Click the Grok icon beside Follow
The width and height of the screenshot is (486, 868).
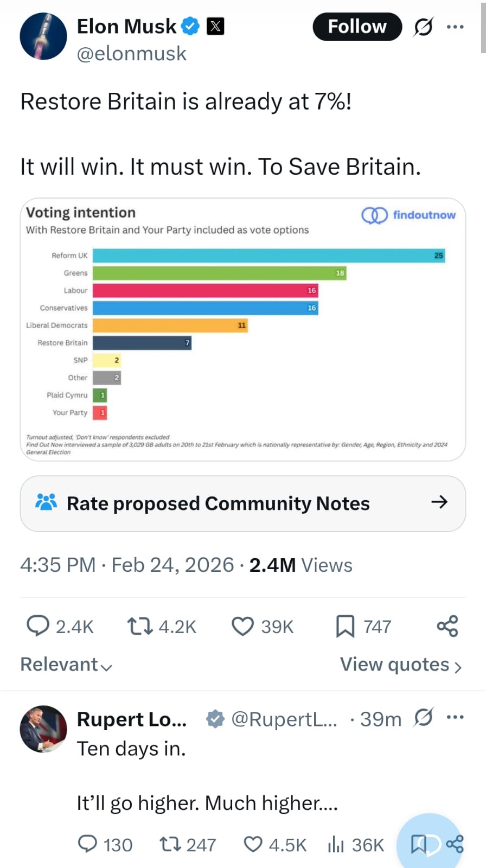423,27
